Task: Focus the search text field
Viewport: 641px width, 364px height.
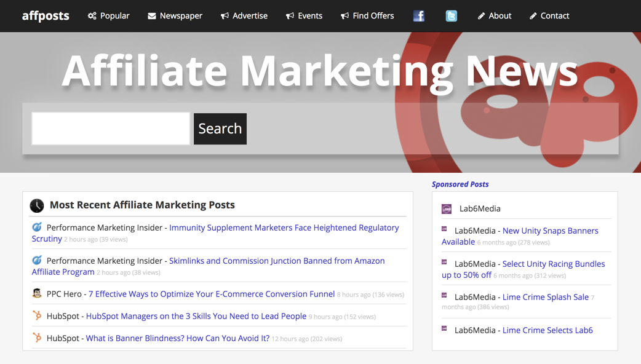Action: coord(111,129)
